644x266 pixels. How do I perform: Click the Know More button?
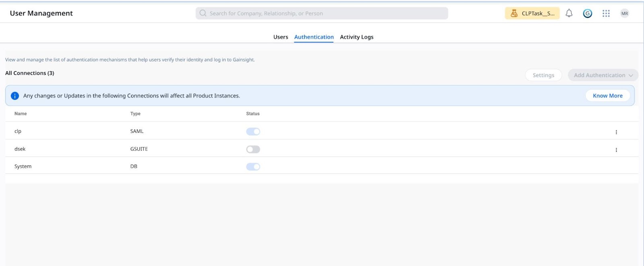(x=607, y=96)
